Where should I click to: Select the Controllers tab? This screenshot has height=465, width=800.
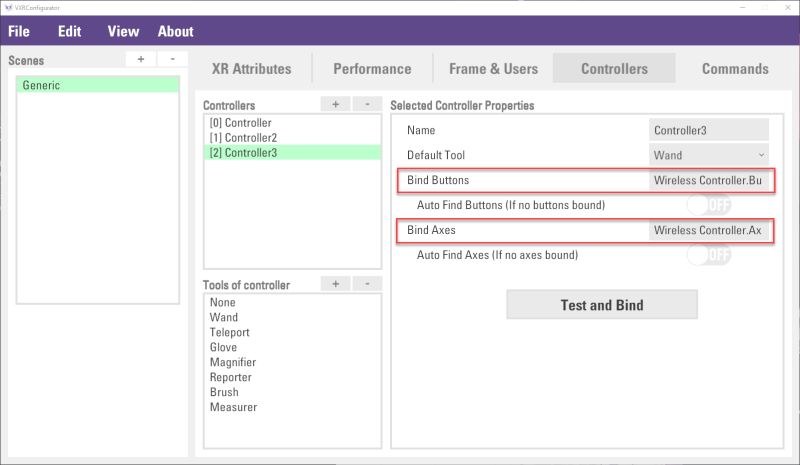coord(614,68)
